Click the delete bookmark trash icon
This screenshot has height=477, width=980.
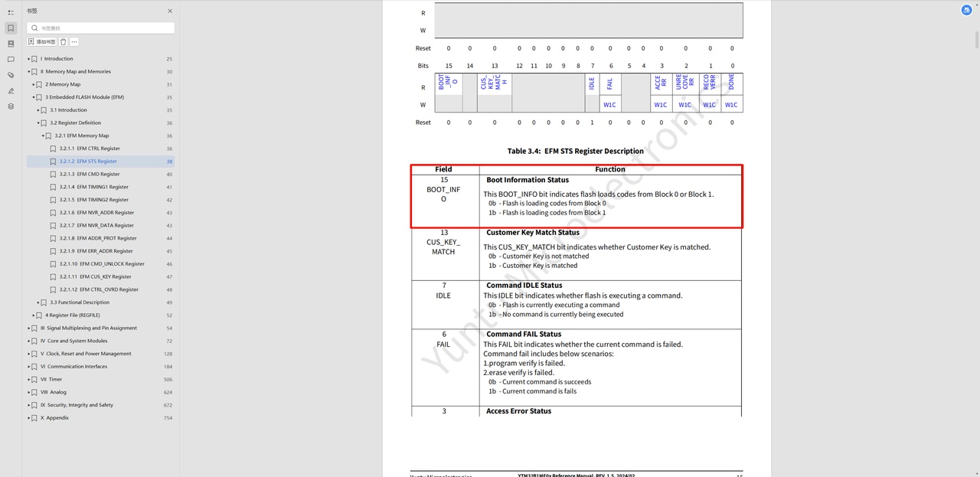tap(64, 41)
